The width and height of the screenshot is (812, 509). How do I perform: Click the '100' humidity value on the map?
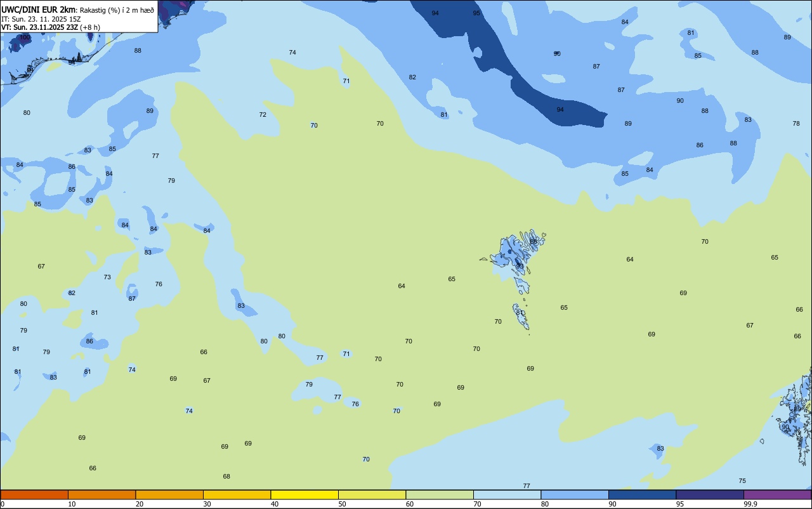click(25, 37)
